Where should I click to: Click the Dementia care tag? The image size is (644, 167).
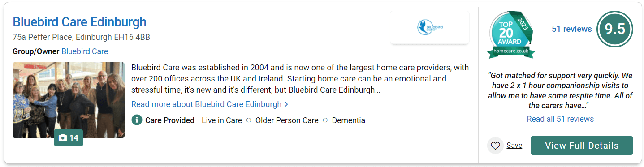349,120
